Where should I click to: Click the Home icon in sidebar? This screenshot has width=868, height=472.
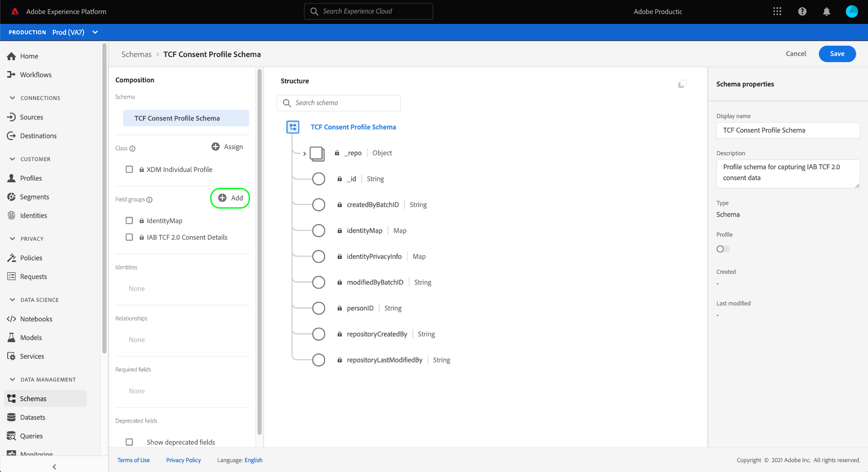(x=11, y=56)
